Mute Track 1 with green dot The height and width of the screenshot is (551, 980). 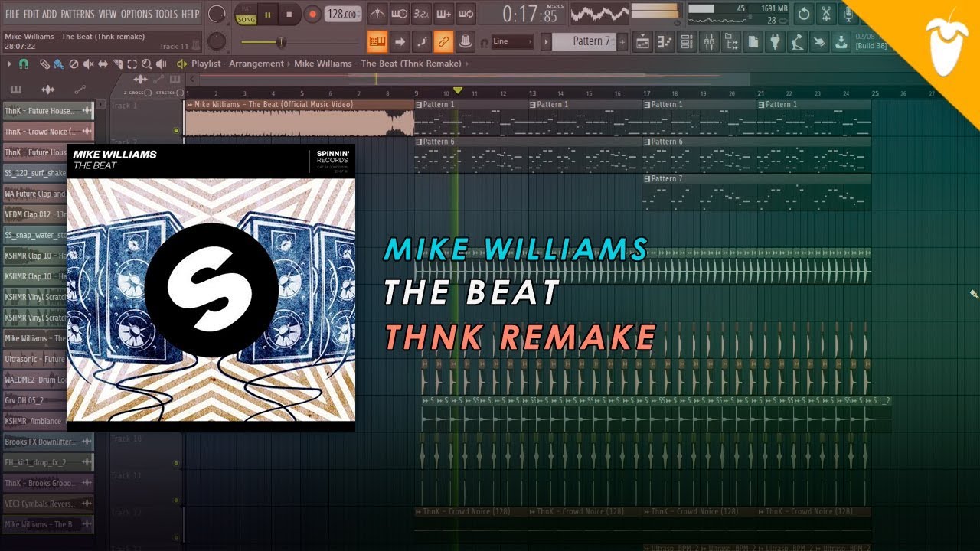pyautogui.click(x=177, y=130)
